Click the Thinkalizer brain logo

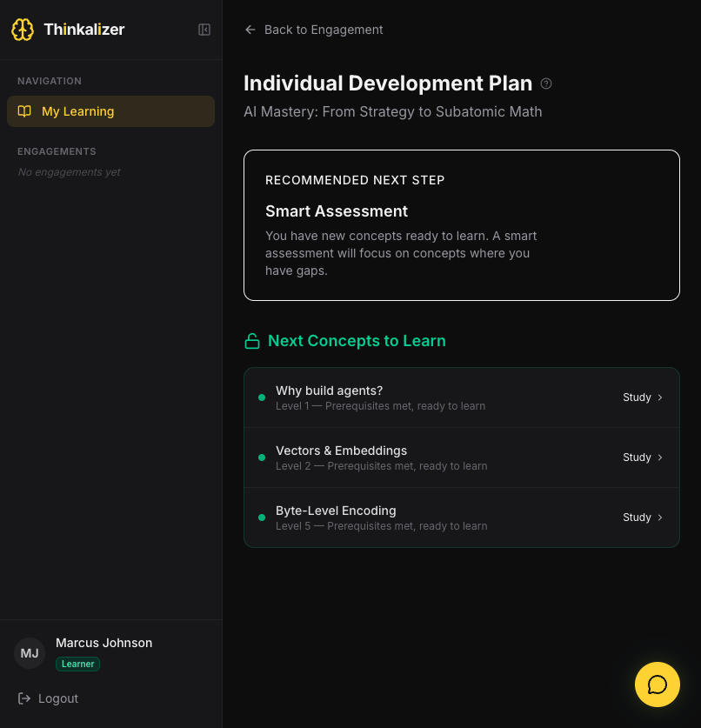[x=23, y=29]
